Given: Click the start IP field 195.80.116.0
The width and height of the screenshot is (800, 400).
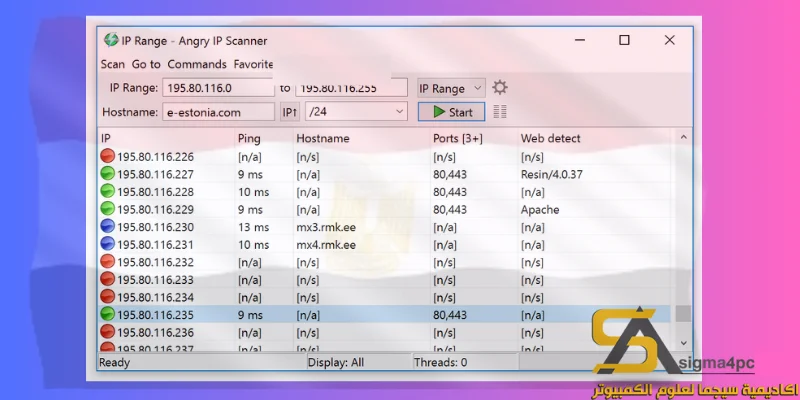Looking at the screenshot, I should click(218, 88).
